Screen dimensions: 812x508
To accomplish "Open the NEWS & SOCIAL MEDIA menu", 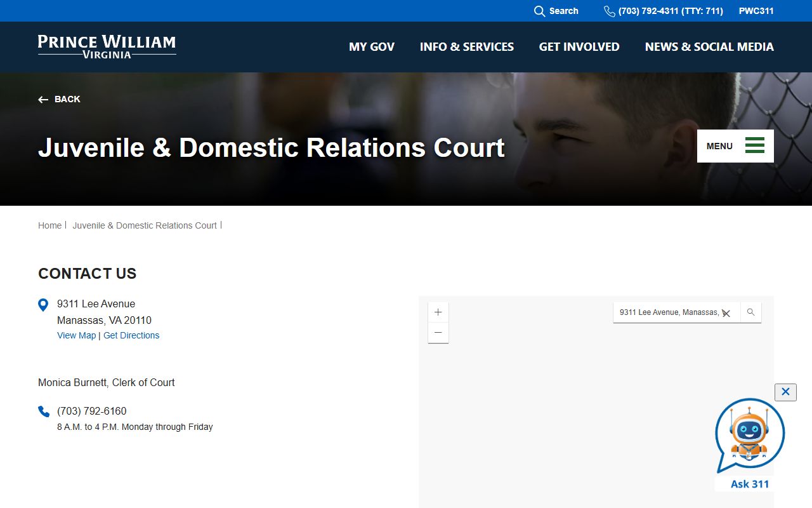I will [709, 46].
